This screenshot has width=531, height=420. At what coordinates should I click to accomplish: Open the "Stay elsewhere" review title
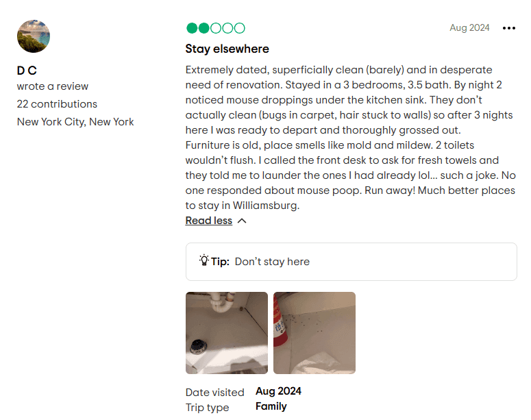[227, 49]
